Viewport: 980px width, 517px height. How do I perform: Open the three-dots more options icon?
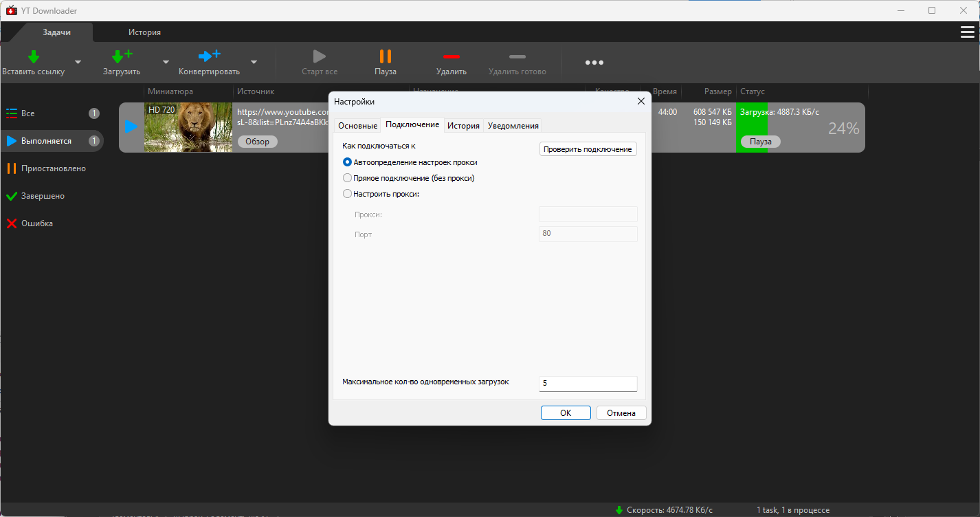[594, 63]
